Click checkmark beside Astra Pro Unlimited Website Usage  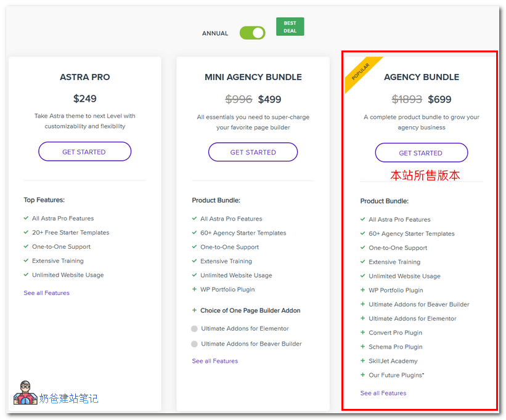pos(26,275)
